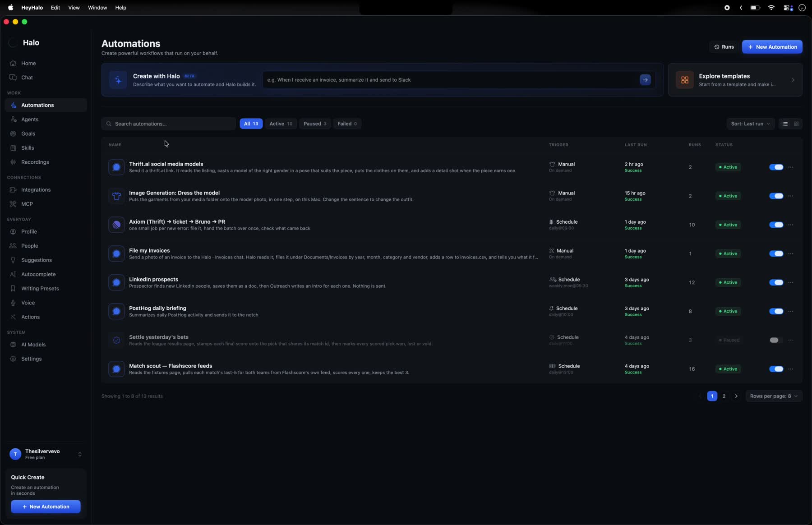The width and height of the screenshot is (812, 525).
Task: Toggle the Match scout — Flashscore feeds switch
Action: point(776,369)
